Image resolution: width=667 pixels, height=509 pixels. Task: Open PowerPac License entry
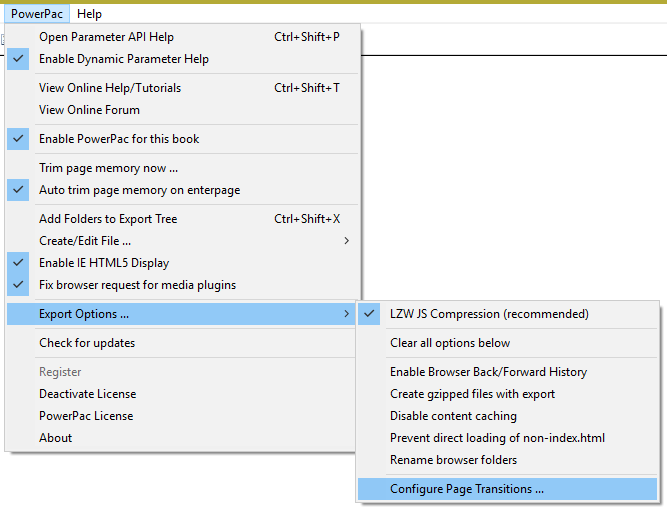(181, 416)
